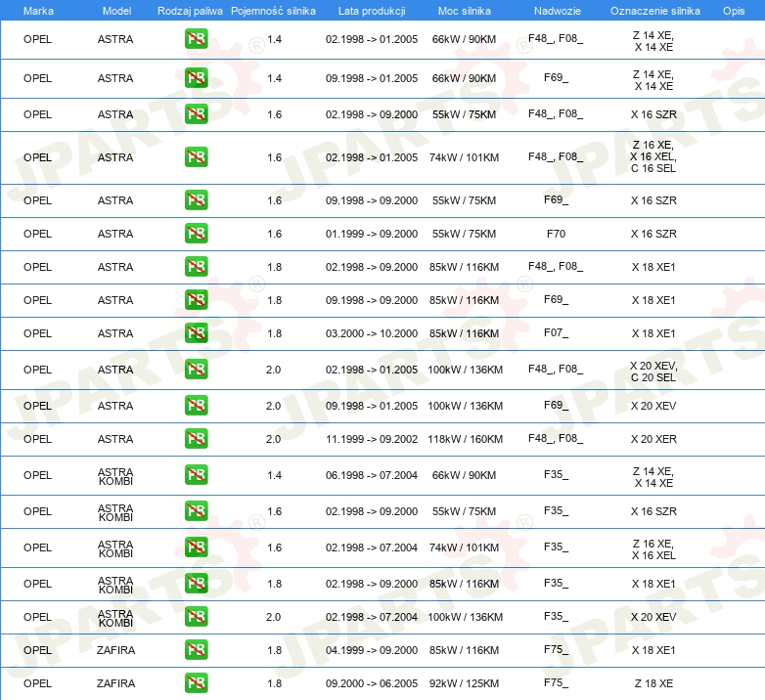The image size is (765, 700).
Task: Select engine codes Z 16 XE, X 16 XEL, C 16 SEL
Action: [653, 156]
